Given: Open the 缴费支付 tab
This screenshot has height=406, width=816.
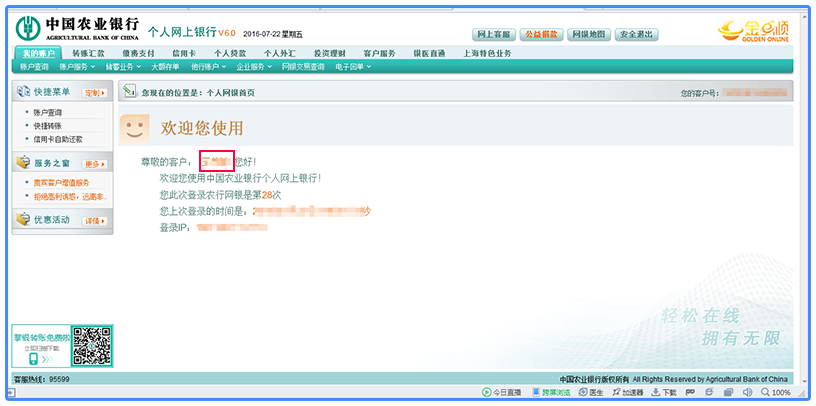Looking at the screenshot, I should pyautogui.click(x=138, y=53).
